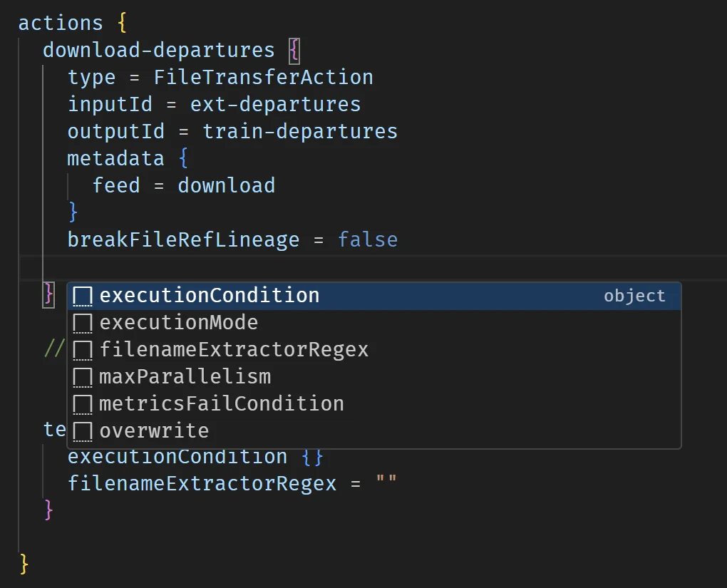
Task: Click the download-departures block name
Action: (158, 50)
